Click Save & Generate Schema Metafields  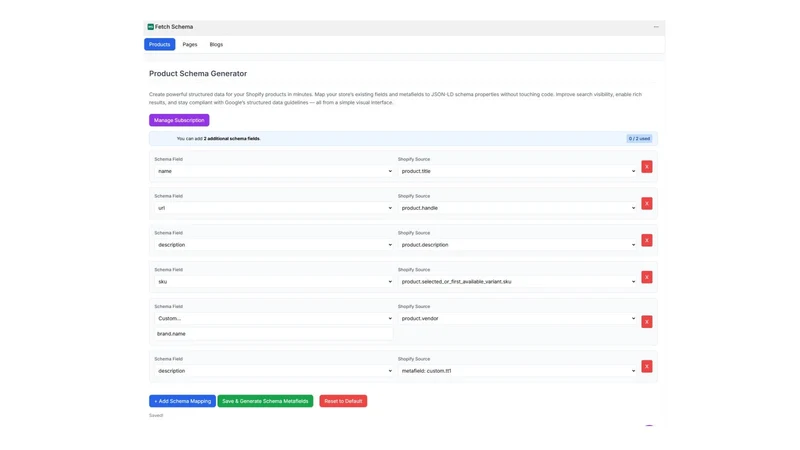(x=265, y=401)
